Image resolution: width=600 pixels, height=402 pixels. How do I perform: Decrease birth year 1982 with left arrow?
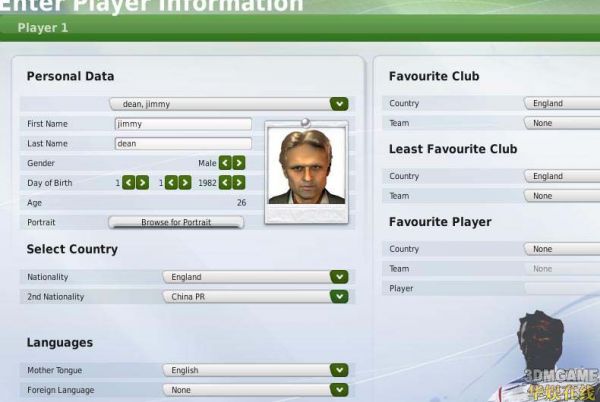(x=225, y=183)
